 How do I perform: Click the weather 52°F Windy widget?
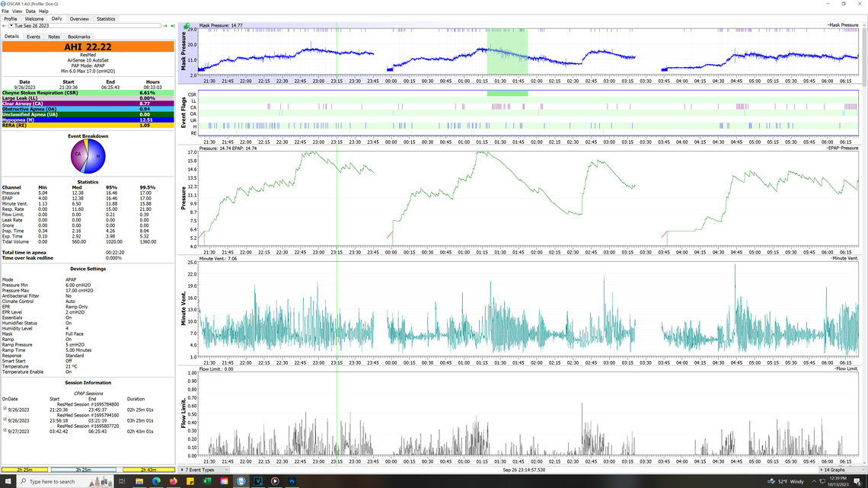pos(786,481)
